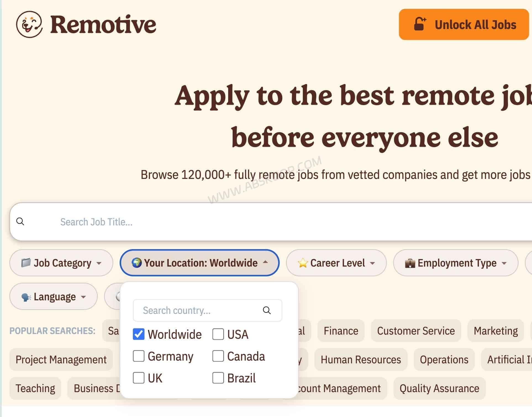The width and height of the screenshot is (532, 417).
Task: Select the Project Management tag
Action: pyautogui.click(x=61, y=359)
